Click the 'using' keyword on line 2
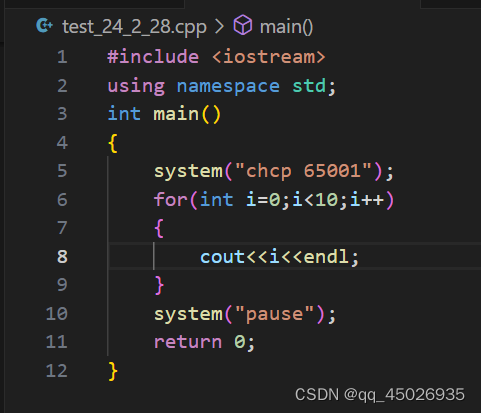Screen dimensions: 481x413 pos(136,86)
